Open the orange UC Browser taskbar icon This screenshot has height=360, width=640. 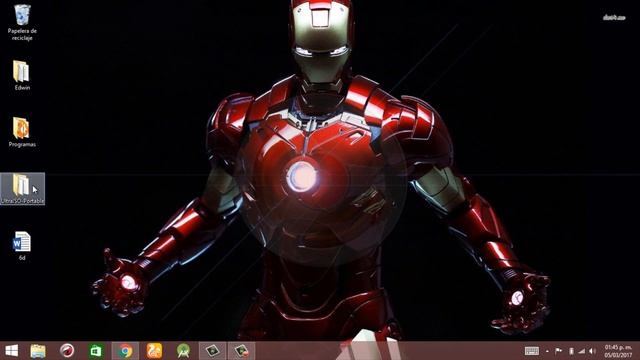click(x=154, y=351)
